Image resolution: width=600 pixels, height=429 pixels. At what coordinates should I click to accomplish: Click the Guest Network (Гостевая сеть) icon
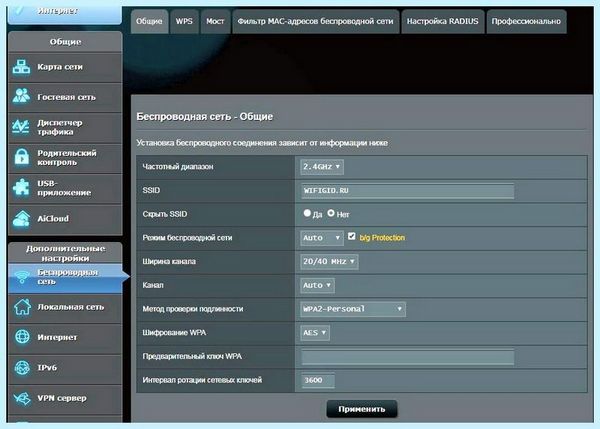(x=21, y=96)
